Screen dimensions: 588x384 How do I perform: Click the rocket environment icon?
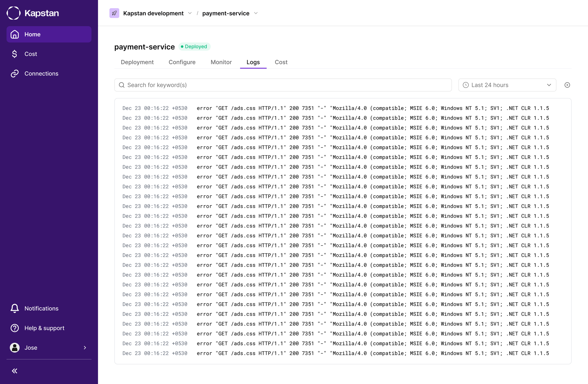coord(114,13)
